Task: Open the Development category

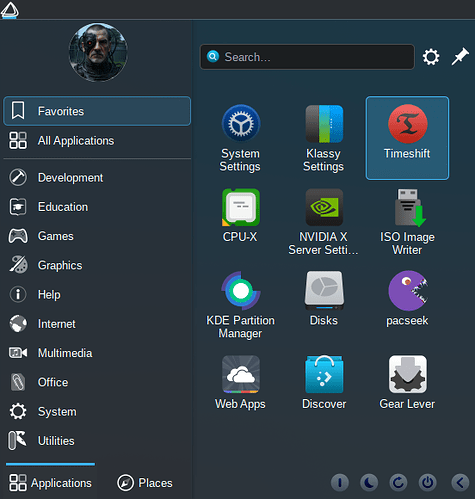Action: coord(97,177)
